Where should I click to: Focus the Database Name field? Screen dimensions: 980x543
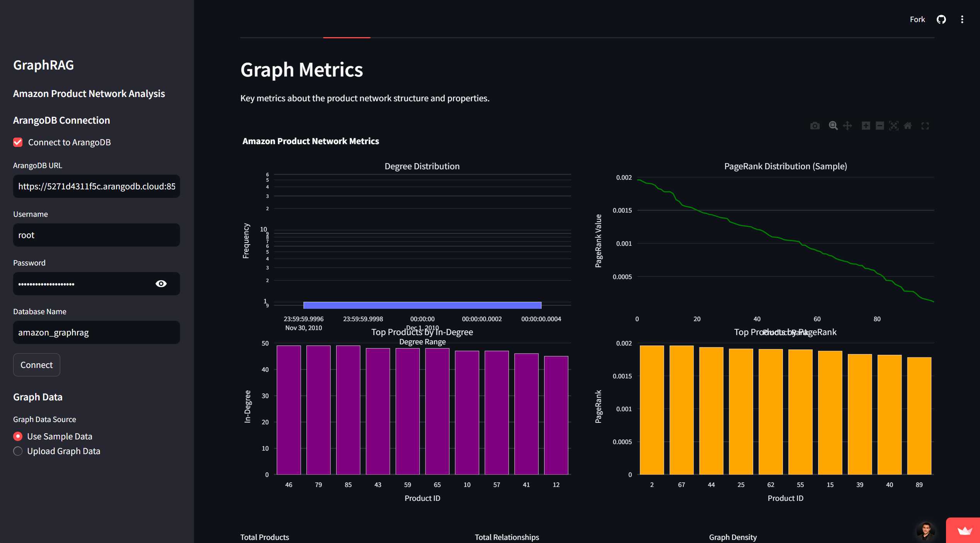(97, 332)
